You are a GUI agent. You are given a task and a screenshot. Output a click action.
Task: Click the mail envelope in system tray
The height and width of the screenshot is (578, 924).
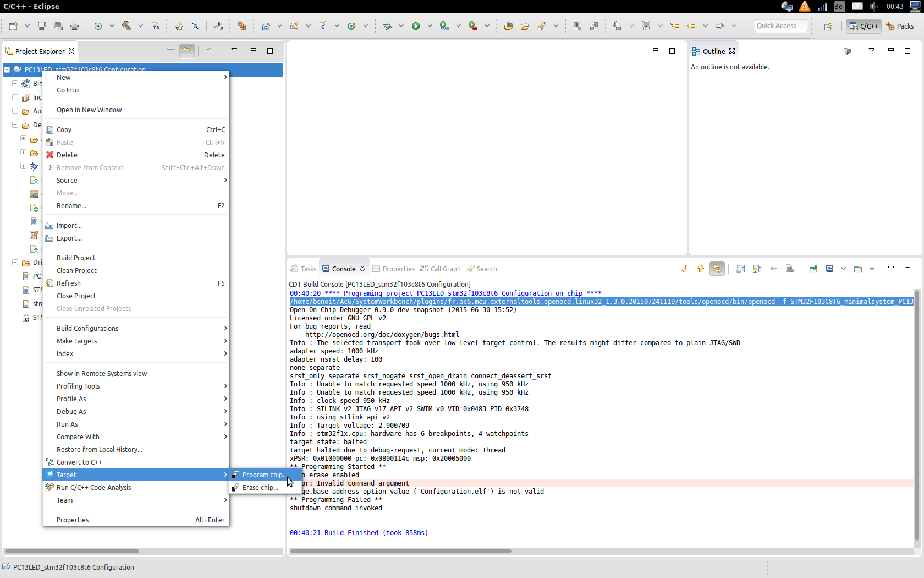(x=857, y=6)
